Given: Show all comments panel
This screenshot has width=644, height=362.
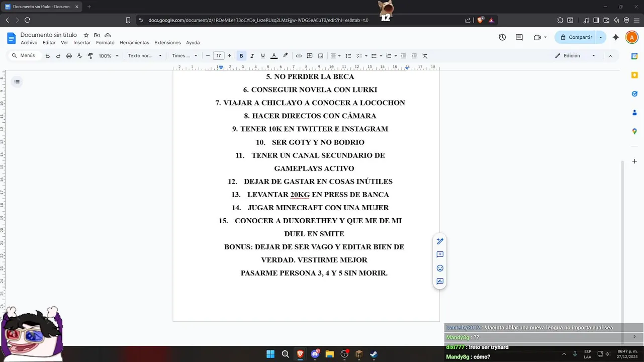Looking at the screenshot, I should point(519,37).
